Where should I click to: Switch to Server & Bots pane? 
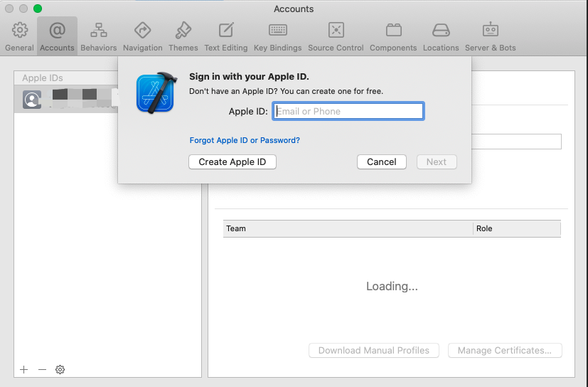(x=490, y=36)
